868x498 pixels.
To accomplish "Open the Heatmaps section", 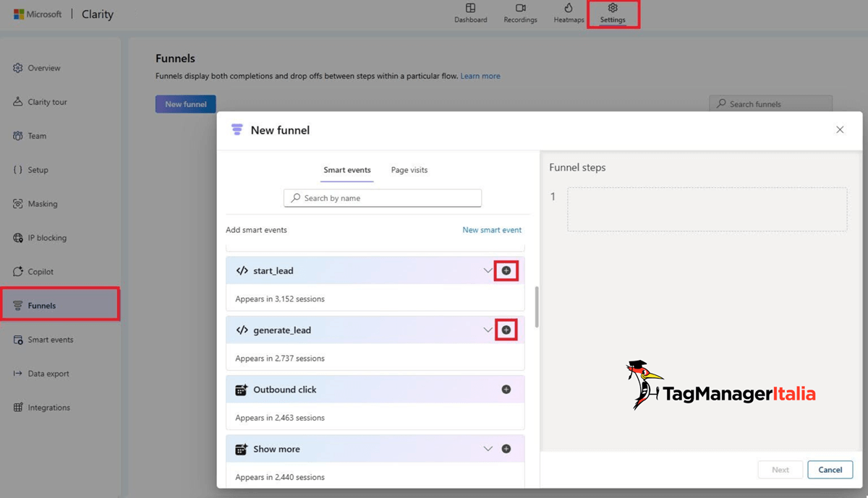I will tap(569, 14).
